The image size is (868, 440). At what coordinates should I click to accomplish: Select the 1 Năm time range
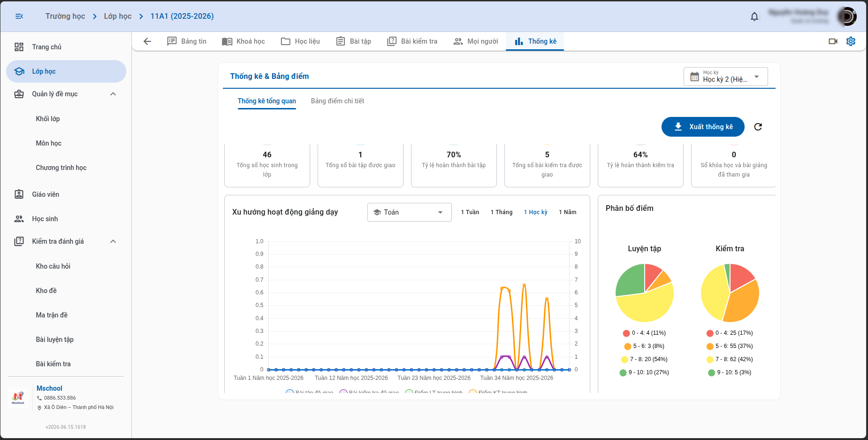coord(568,212)
